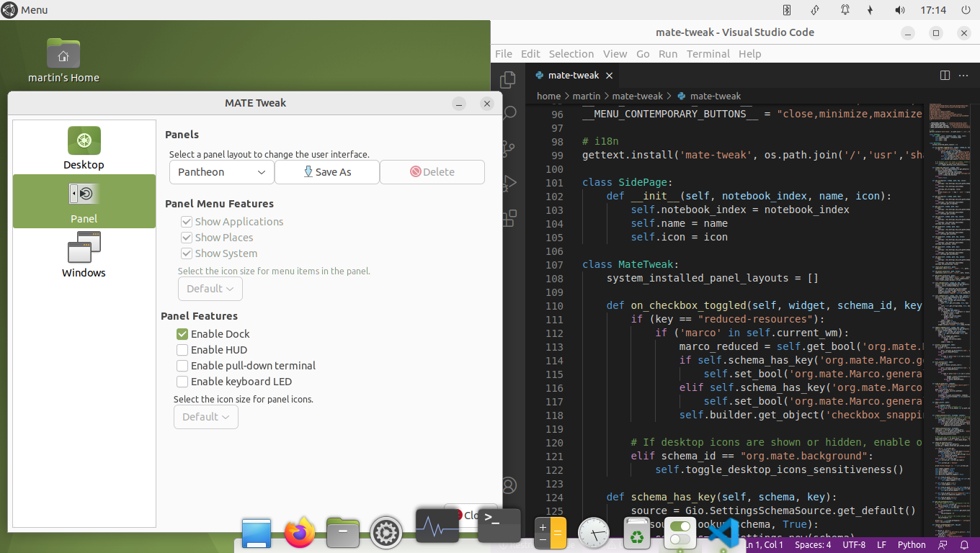Open the Edit menu in VS Code

pos(530,54)
